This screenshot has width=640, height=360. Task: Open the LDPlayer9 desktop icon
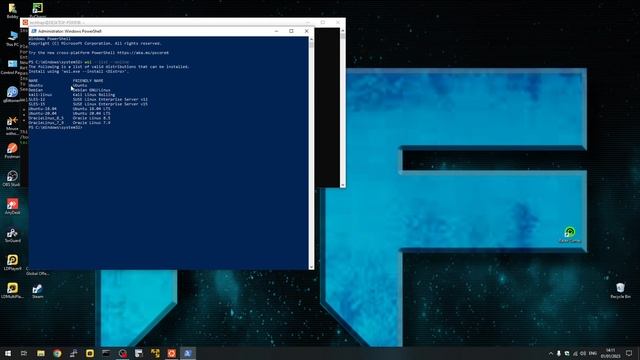(x=12, y=262)
